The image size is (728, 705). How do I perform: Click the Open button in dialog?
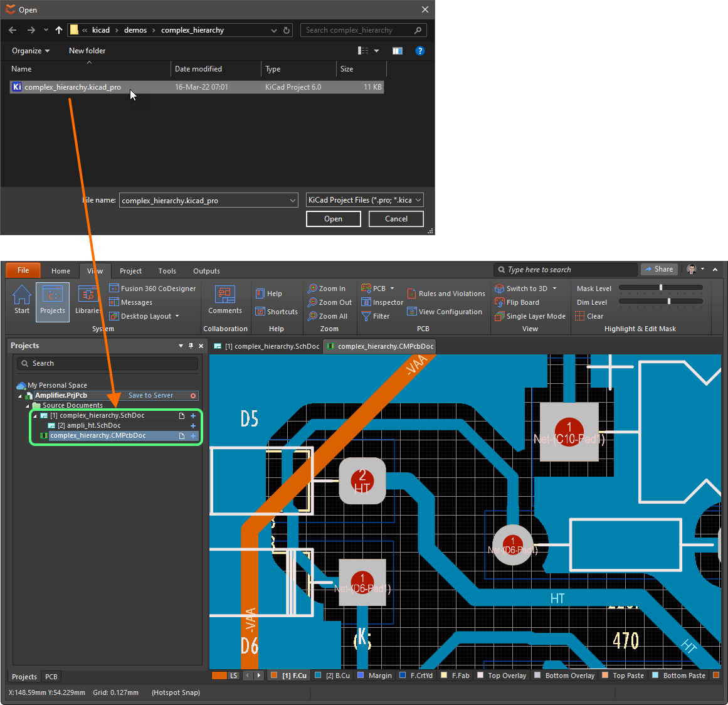333,219
